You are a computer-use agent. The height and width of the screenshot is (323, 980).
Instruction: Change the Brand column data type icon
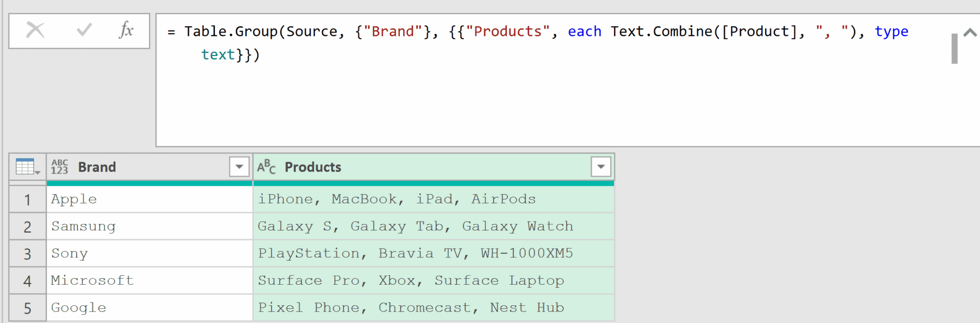coord(60,167)
